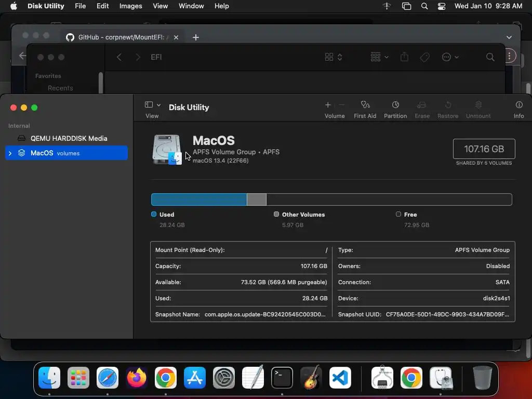Open Terminal from the Dock

pyautogui.click(x=282, y=377)
